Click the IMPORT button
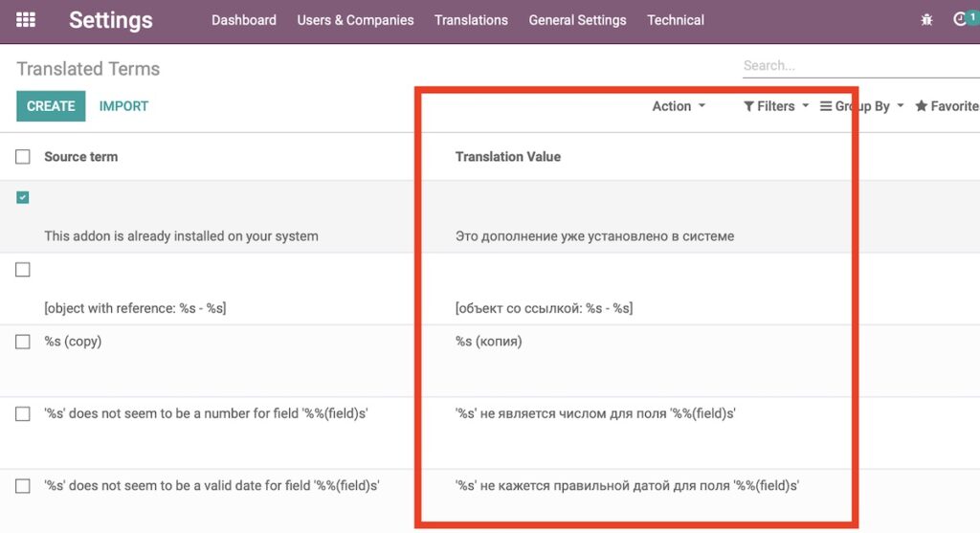 click(x=123, y=106)
